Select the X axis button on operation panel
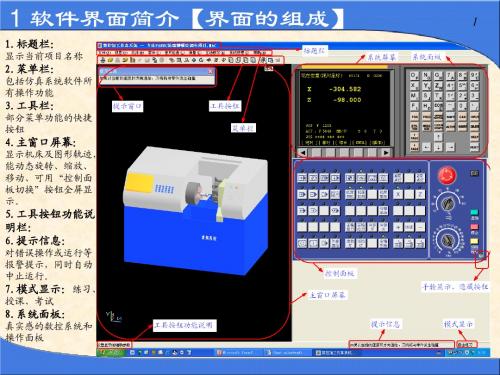The width and height of the screenshot is (500, 375). 398,194
